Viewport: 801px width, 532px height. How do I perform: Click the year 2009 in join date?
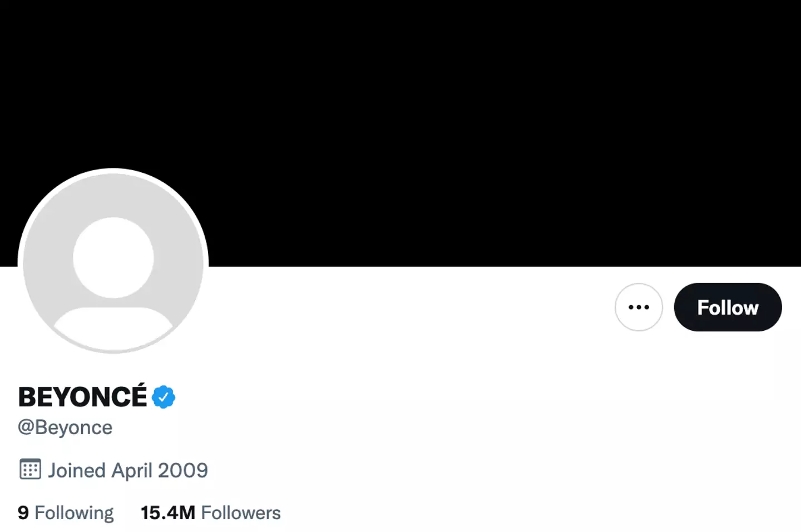pos(183,470)
